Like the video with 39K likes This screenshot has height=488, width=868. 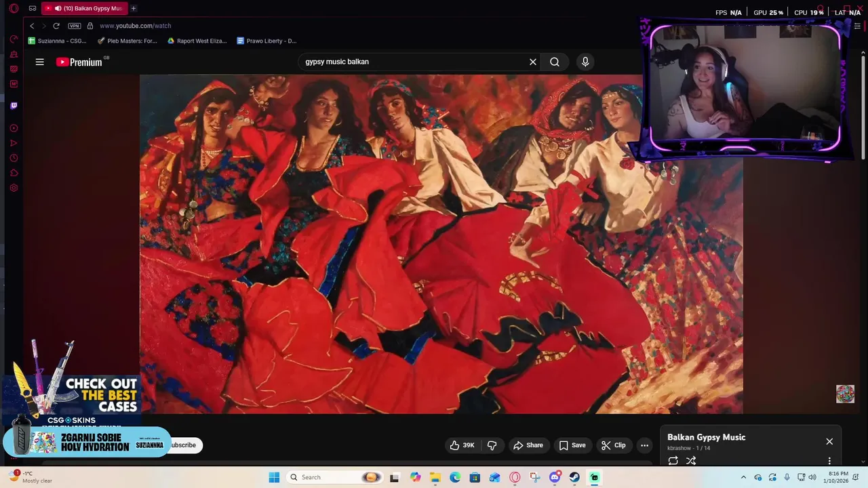462,445
